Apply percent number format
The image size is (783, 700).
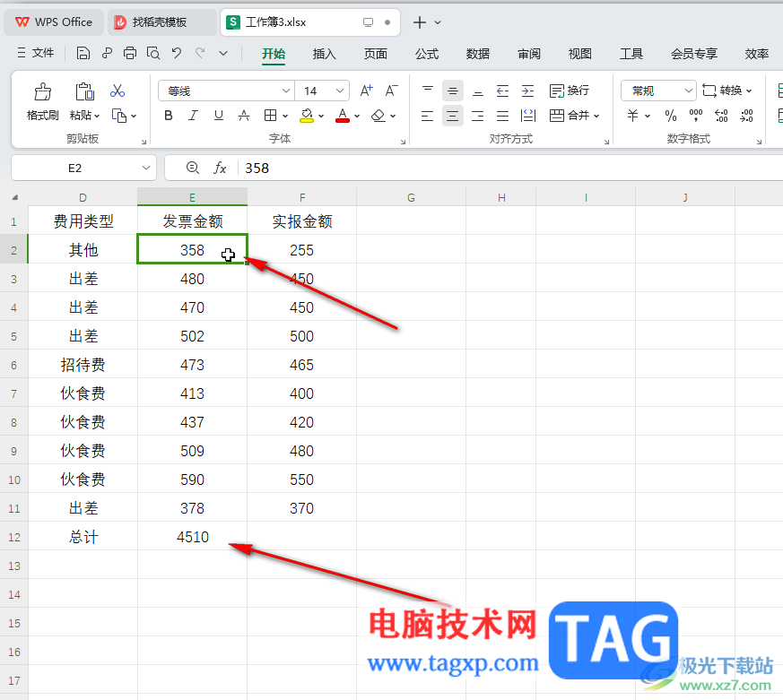pos(671,116)
